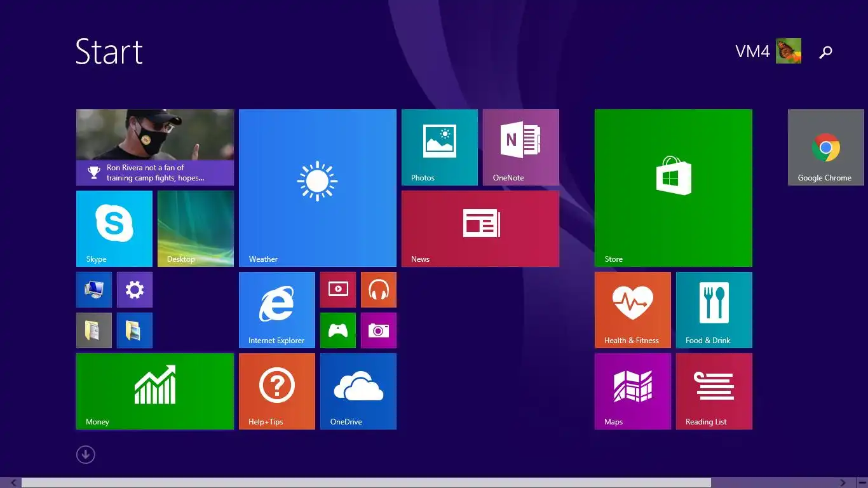Viewport: 868px width, 488px height.
Task: Launch Google Chrome from its tile
Action: tap(826, 147)
